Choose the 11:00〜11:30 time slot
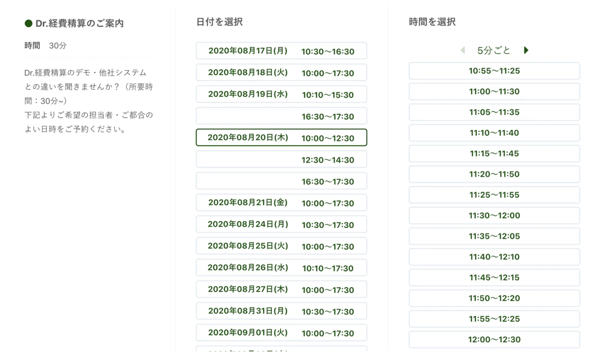The height and width of the screenshot is (364, 608). pos(494,92)
